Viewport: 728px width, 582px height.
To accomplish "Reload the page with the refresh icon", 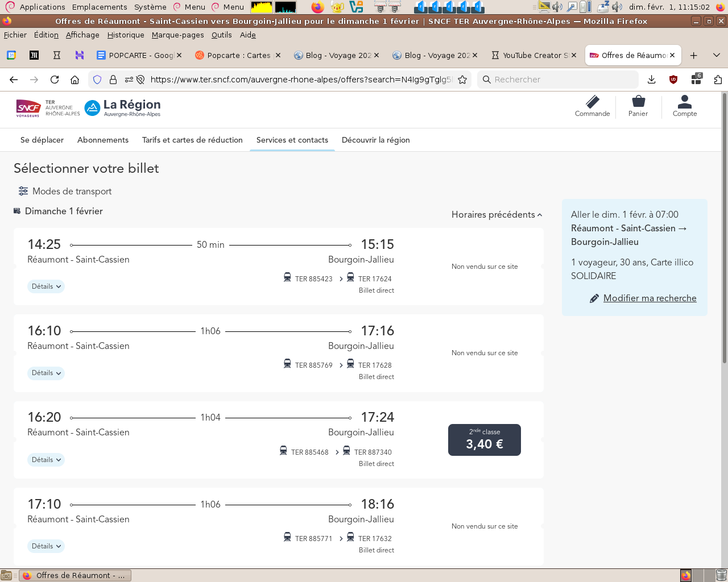I will click(x=55, y=80).
